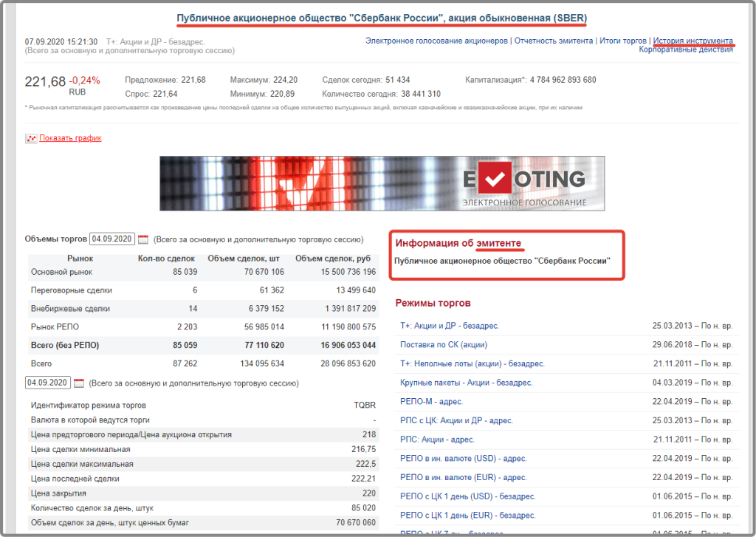Open Крупные пакеты - Акции - безадрес. link
The image size is (756, 537).
[x=466, y=383]
